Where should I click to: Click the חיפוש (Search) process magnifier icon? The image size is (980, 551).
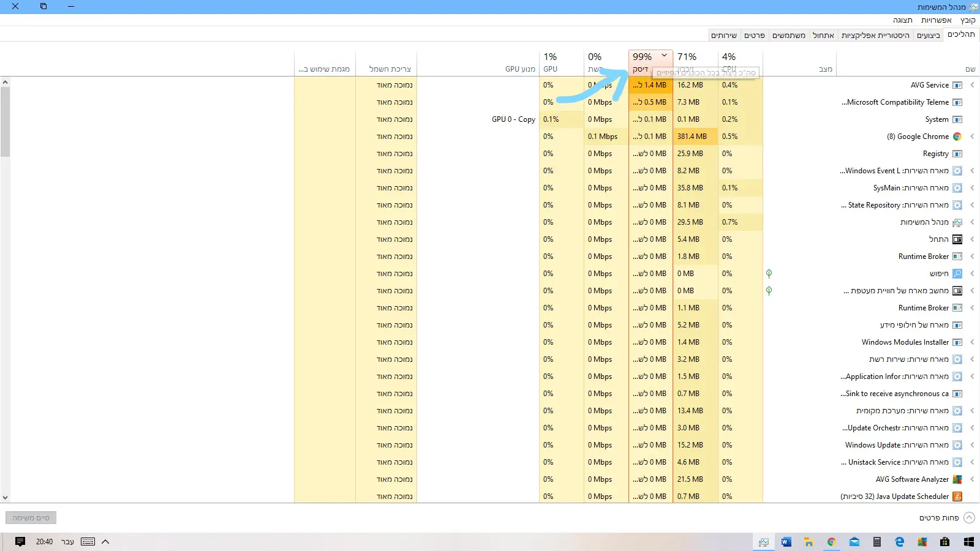tap(957, 274)
